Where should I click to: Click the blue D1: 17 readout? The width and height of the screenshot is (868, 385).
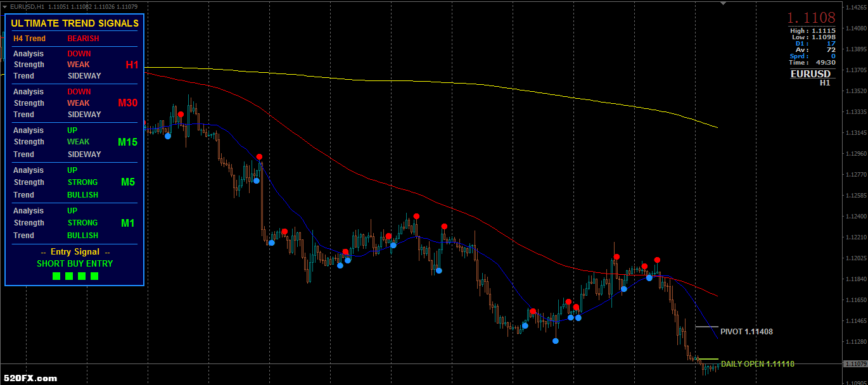coord(815,44)
